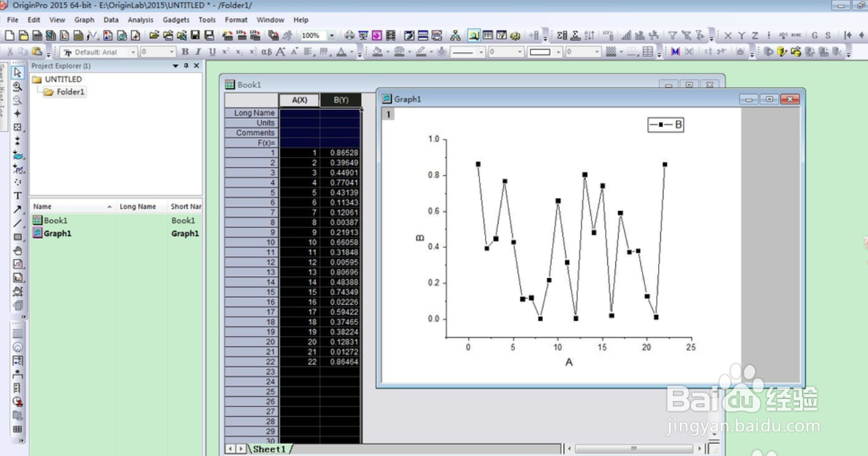Click the Y axis title B
The height and width of the screenshot is (456, 868).
click(420, 238)
